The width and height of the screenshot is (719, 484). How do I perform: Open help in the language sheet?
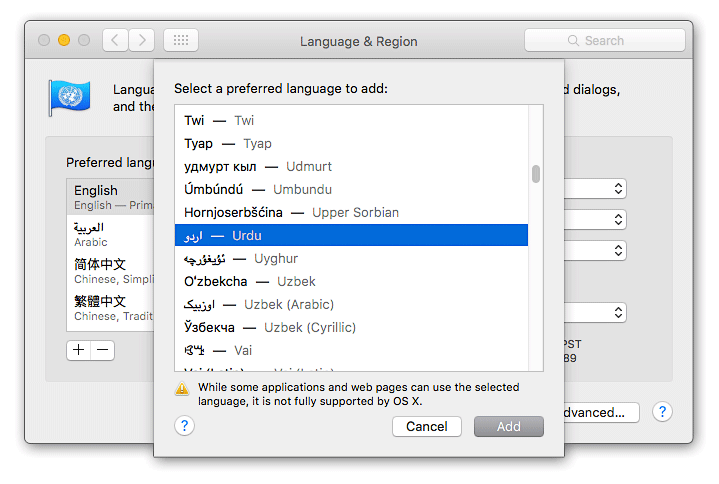coord(184,426)
